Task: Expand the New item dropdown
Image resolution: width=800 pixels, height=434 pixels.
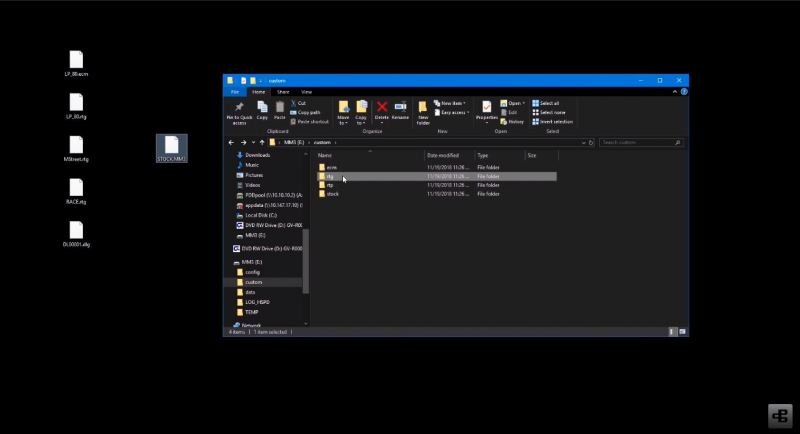Action: (451, 103)
